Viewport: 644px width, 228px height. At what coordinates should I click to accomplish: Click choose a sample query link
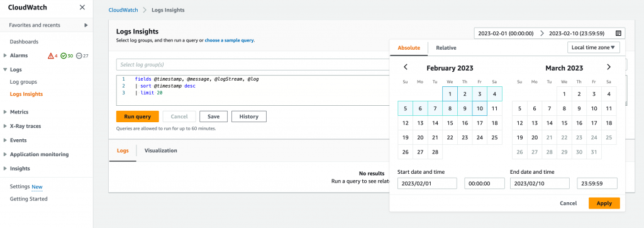pos(230,40)
